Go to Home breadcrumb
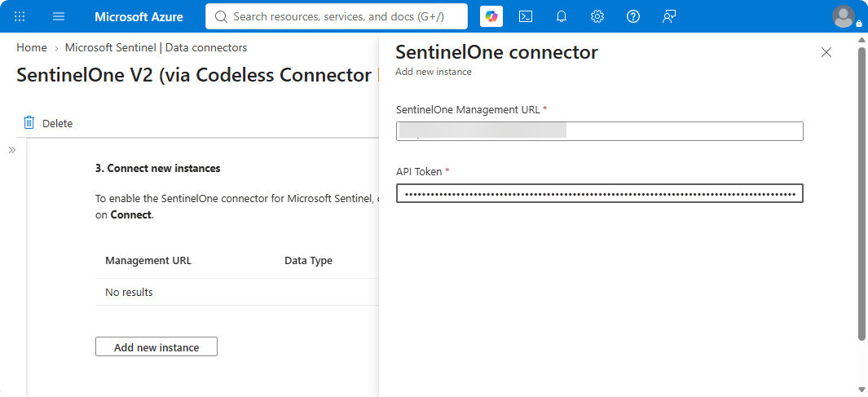868x397 pixels. [x=32, y=47]
